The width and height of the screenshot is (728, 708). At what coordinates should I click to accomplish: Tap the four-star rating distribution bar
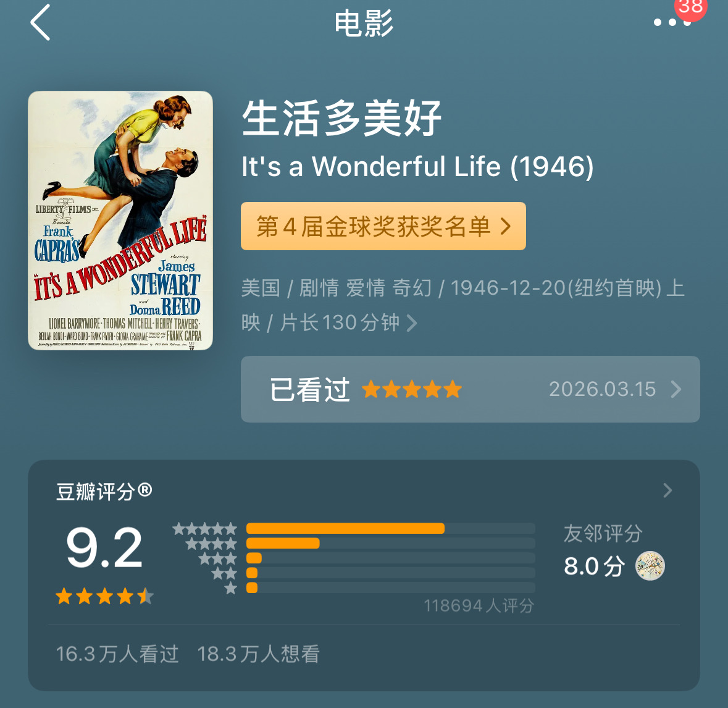click(x=390, y=543)
